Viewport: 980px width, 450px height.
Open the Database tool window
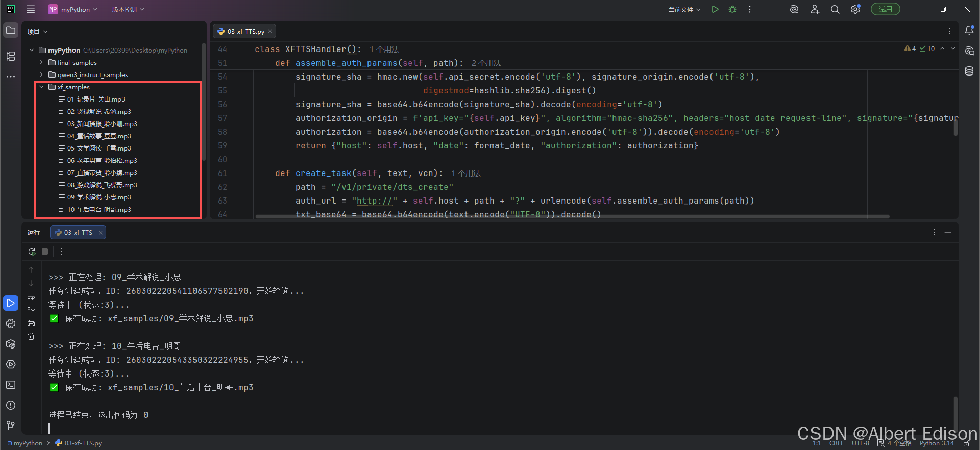(x=969, y=71)
